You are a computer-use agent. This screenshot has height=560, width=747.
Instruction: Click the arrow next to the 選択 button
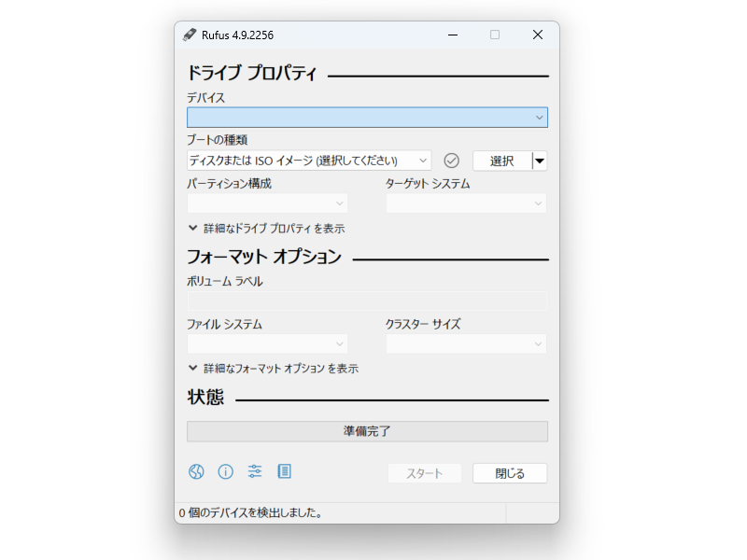[x=540, y=160]
